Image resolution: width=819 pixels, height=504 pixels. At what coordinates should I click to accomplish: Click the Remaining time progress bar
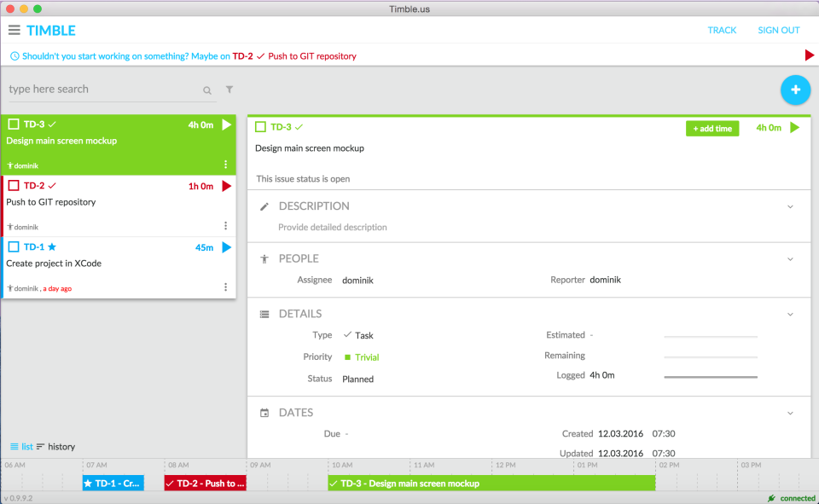pos(711,356)
